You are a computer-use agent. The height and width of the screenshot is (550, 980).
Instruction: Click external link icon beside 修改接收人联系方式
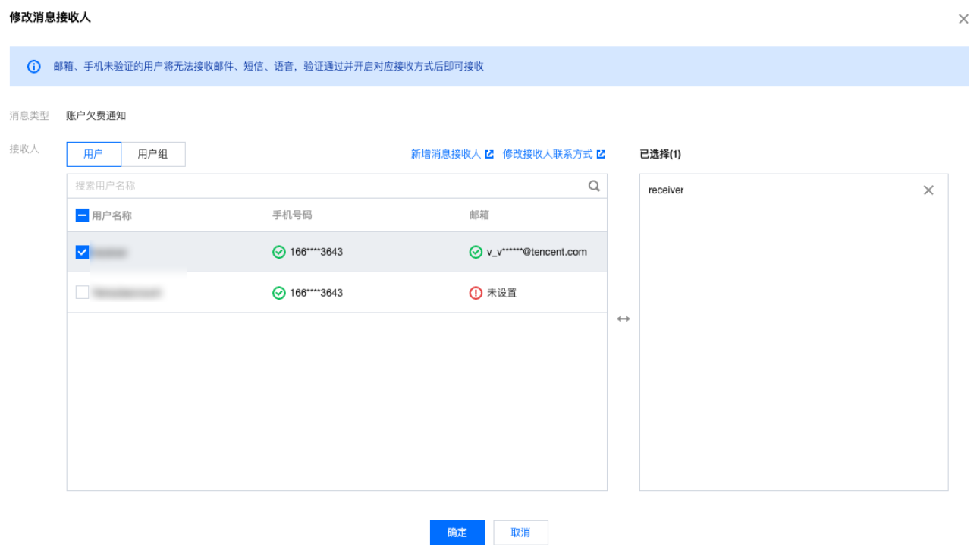pyautogui.click(x=601, y=154)
